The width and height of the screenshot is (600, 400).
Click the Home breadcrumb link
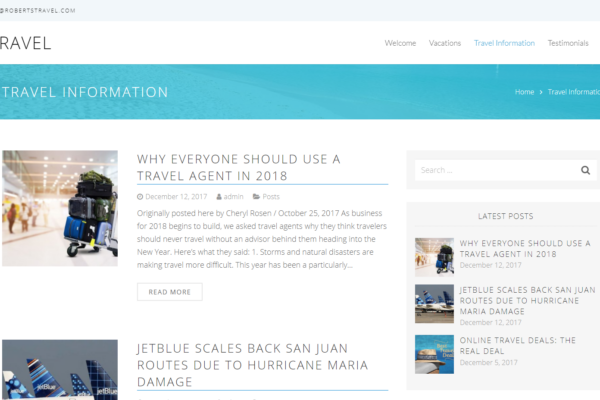(x=524, y=92)
